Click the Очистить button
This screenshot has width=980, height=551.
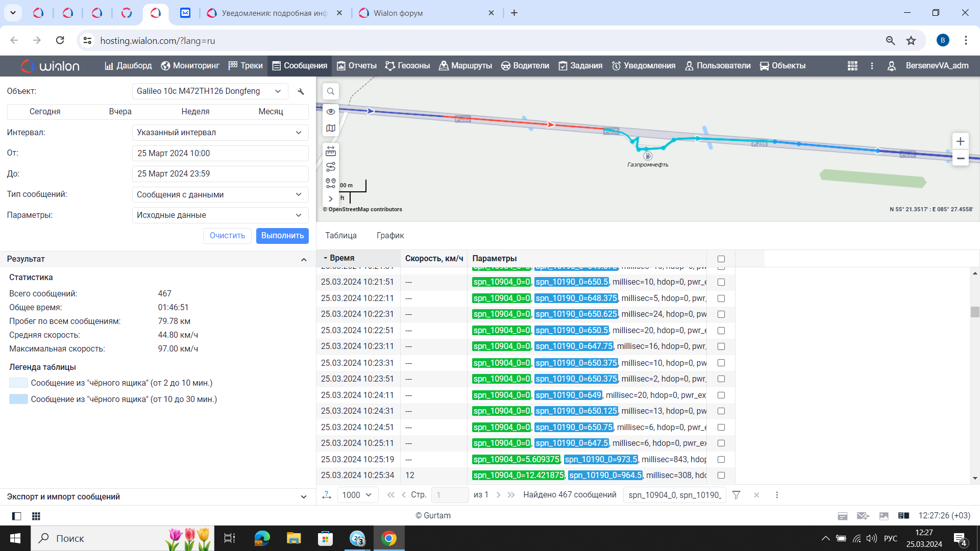tap(227, 236)
